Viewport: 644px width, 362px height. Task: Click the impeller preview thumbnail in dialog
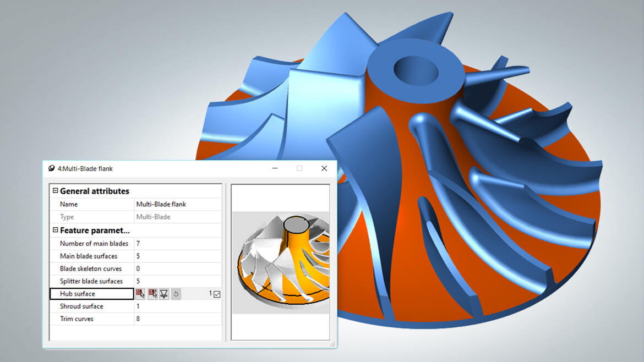[x=281, y=262]
